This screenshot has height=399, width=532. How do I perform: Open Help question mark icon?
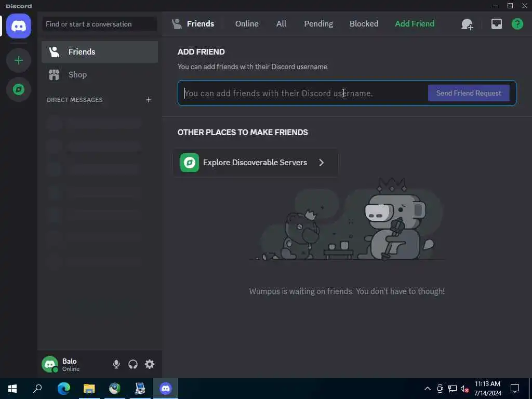[x=517, y=24]
